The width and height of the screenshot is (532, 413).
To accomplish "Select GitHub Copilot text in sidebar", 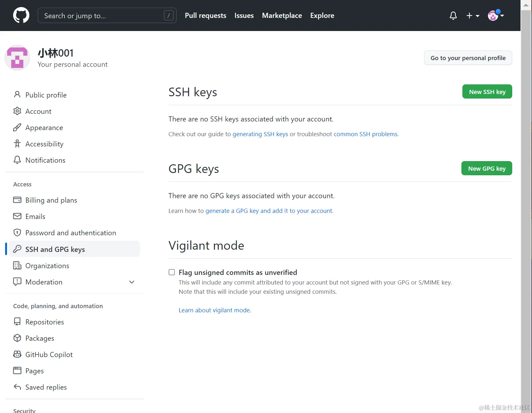I will click(49, 355).
